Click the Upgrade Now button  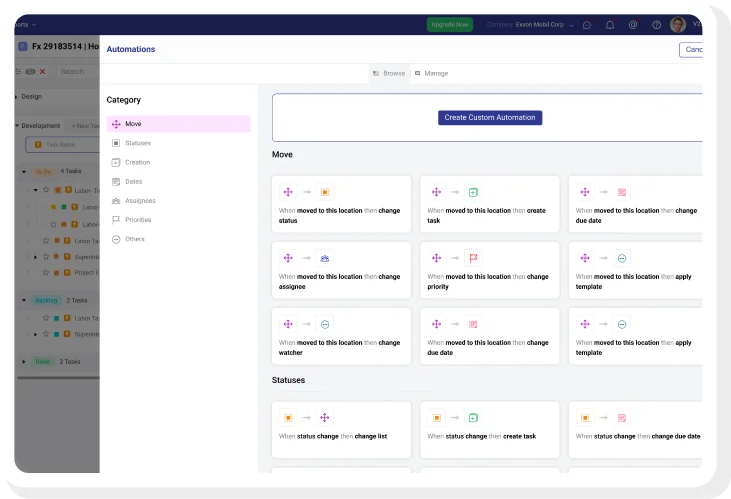pyautogui.click(x=449, y=25)
